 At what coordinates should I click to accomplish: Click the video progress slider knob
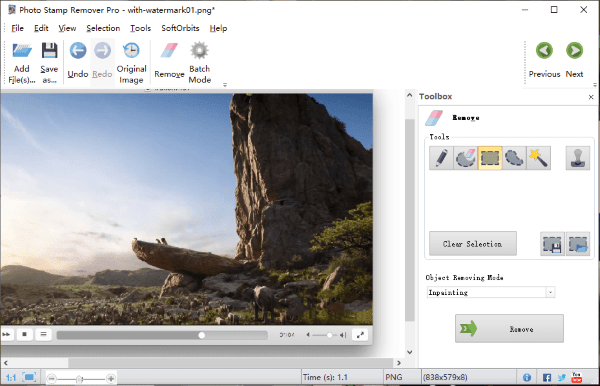[202, 336]
